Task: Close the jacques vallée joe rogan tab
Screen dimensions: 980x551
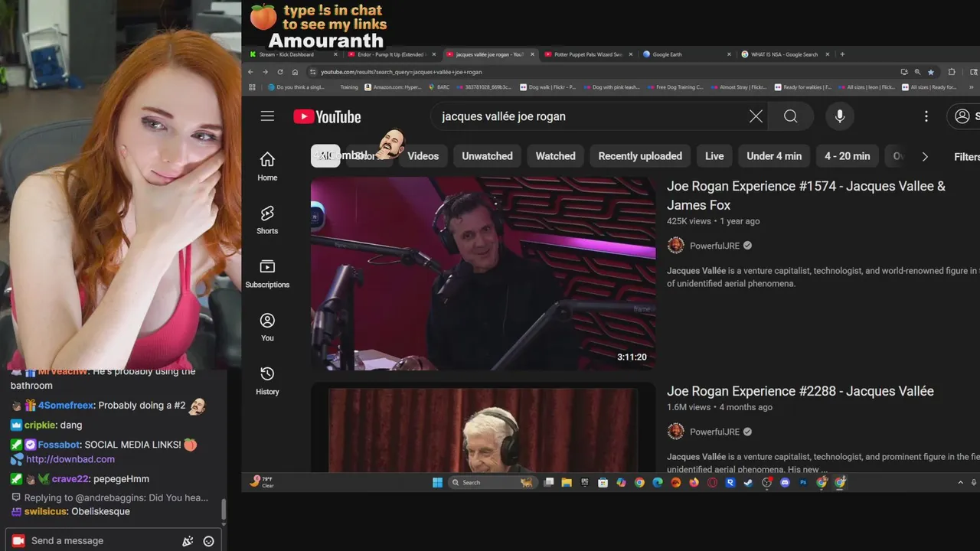Action: point(533,54)
